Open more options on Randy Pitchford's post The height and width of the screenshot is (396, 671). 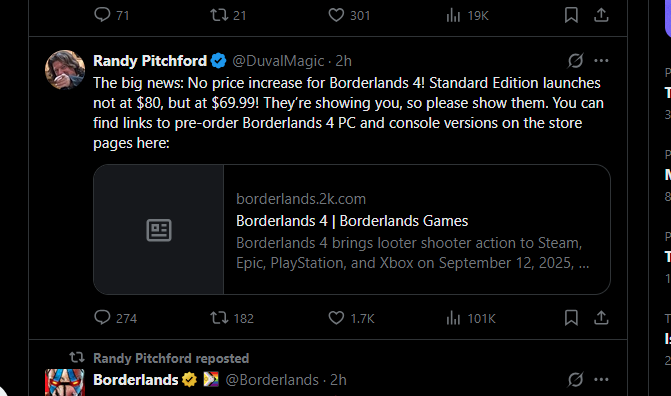[601, 60]
